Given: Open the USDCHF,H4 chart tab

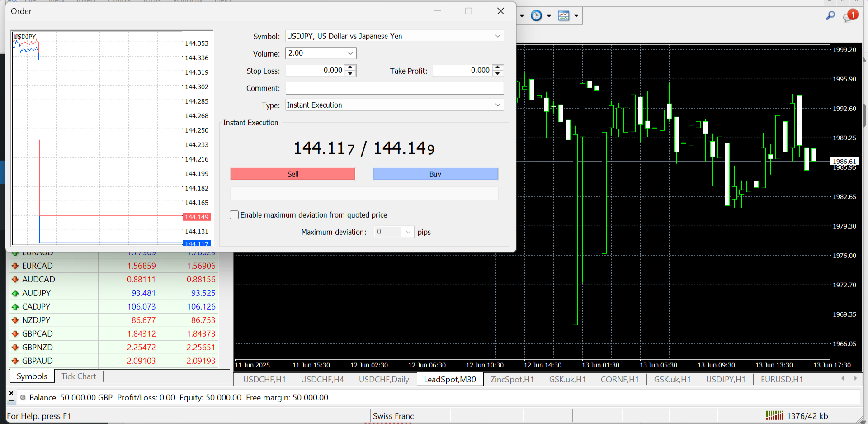Looking at the screenshot, I should pyautogui.click(x=322, y=380).
